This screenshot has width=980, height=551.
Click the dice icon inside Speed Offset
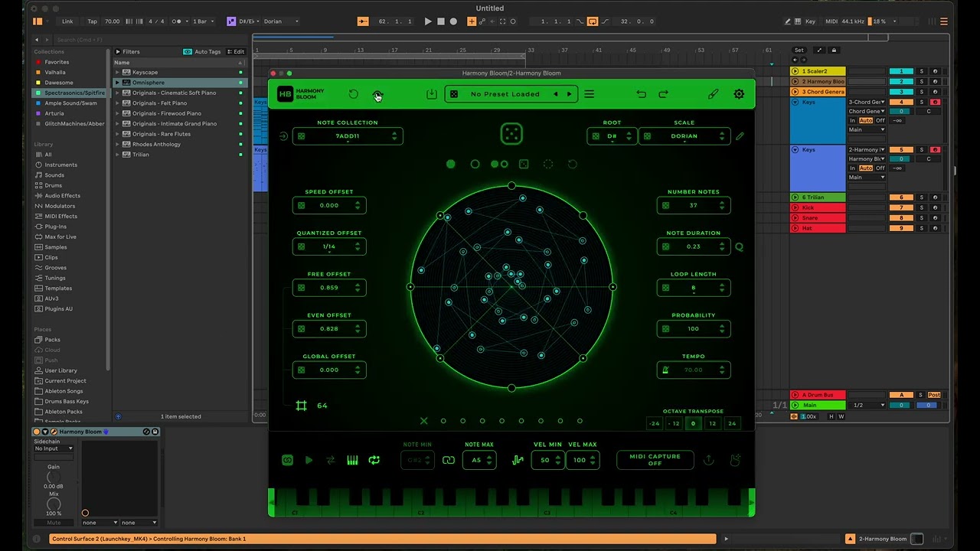pos(302,205)
